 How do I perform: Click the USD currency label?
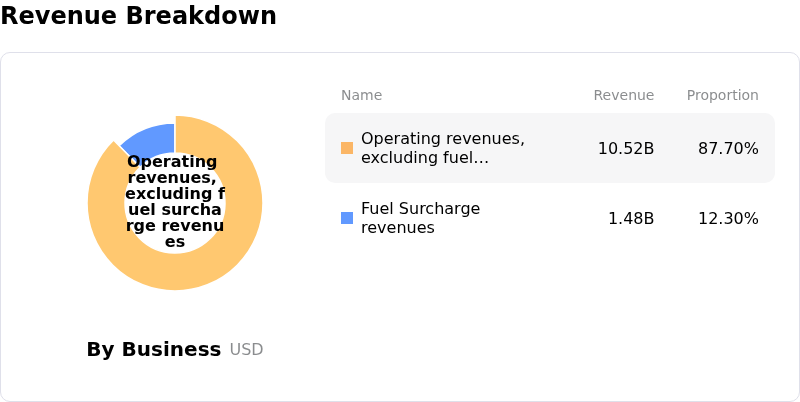(x=246, y=349)
